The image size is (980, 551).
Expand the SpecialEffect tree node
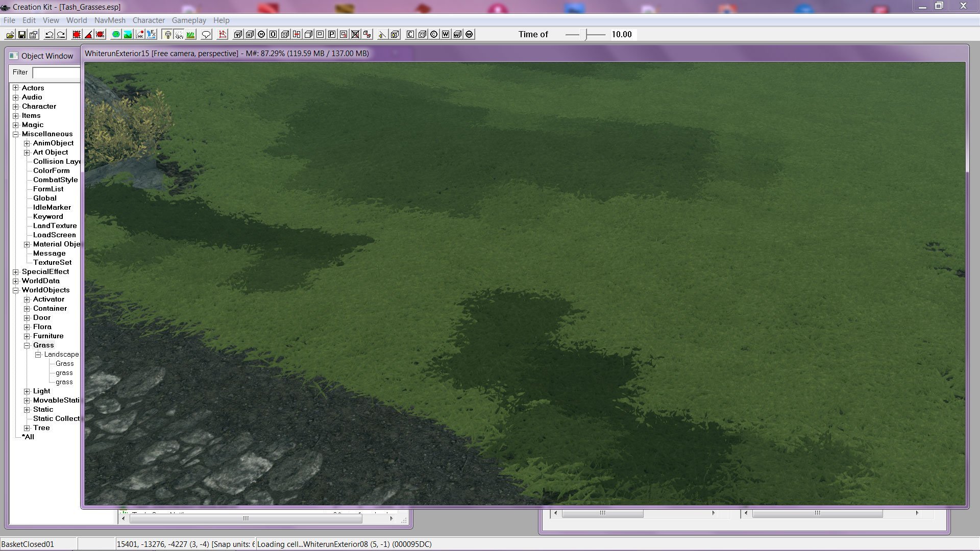16,272
